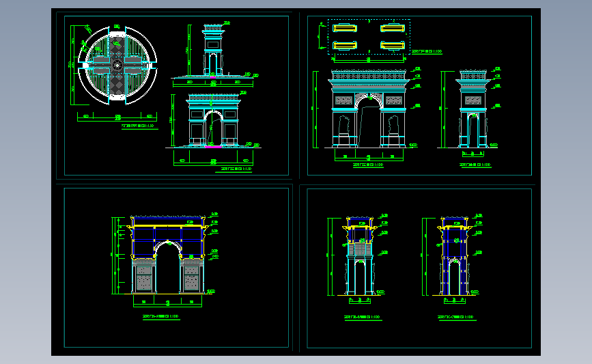The height and width of the screenshot is (364, 592).
Task: Select the right side section in bottom-right sheet
Action: tap(455, 256)
